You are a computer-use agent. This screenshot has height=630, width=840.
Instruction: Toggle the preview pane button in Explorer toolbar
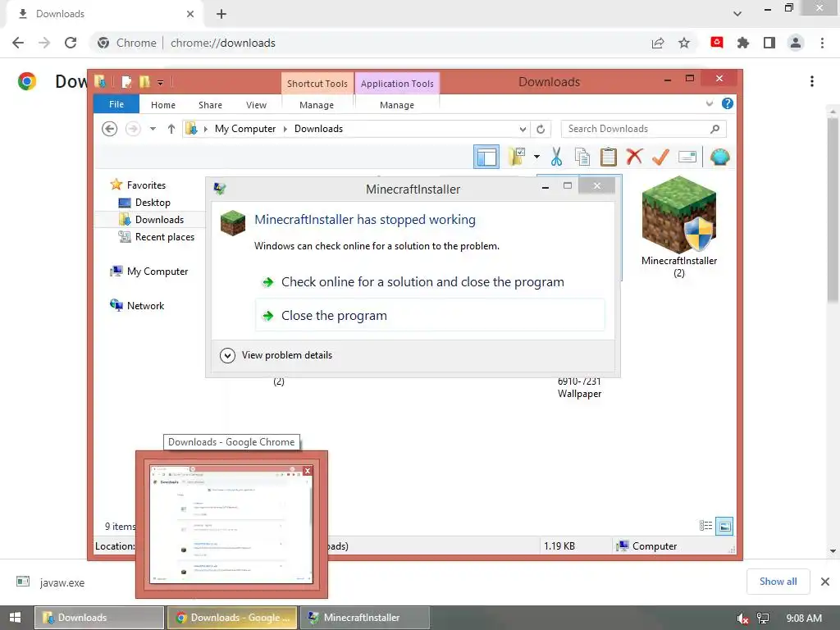pos(486,157)
